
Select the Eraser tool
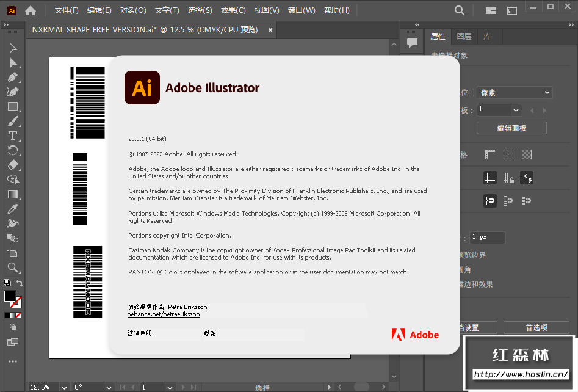13,165
